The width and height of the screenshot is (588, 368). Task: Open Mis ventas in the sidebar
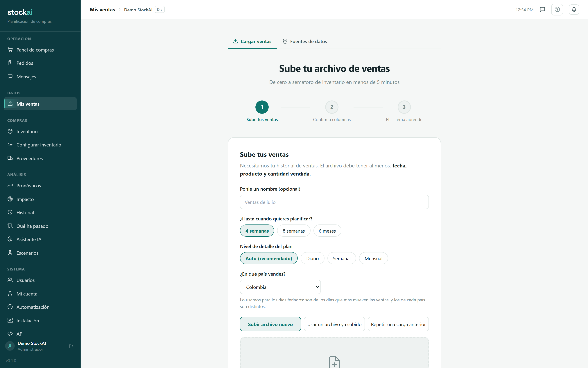40,104
